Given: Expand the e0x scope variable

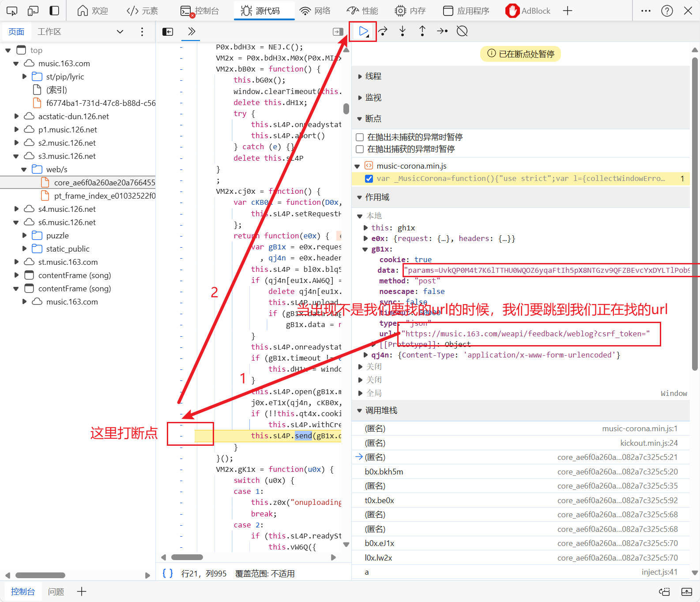Looking at the screenshot, I should 365,238.
